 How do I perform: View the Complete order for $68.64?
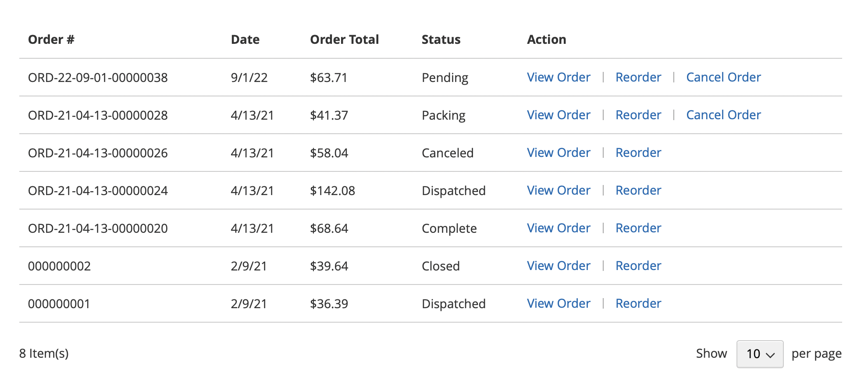pos(559,228)
